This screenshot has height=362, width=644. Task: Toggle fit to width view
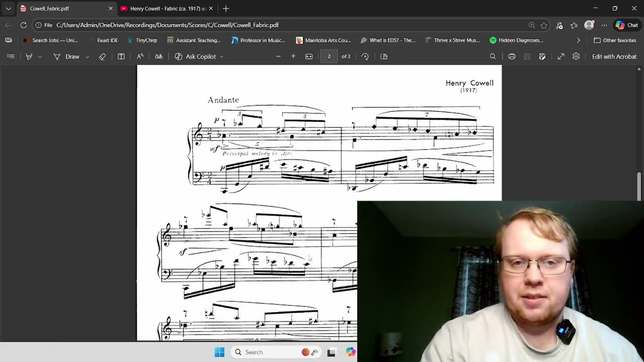pyautogui.click(x=309, y=57)
